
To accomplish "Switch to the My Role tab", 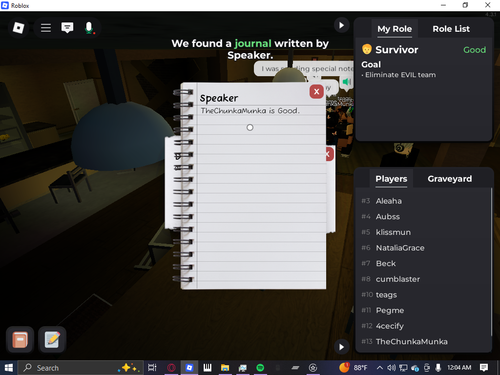I will pos(395,29).
